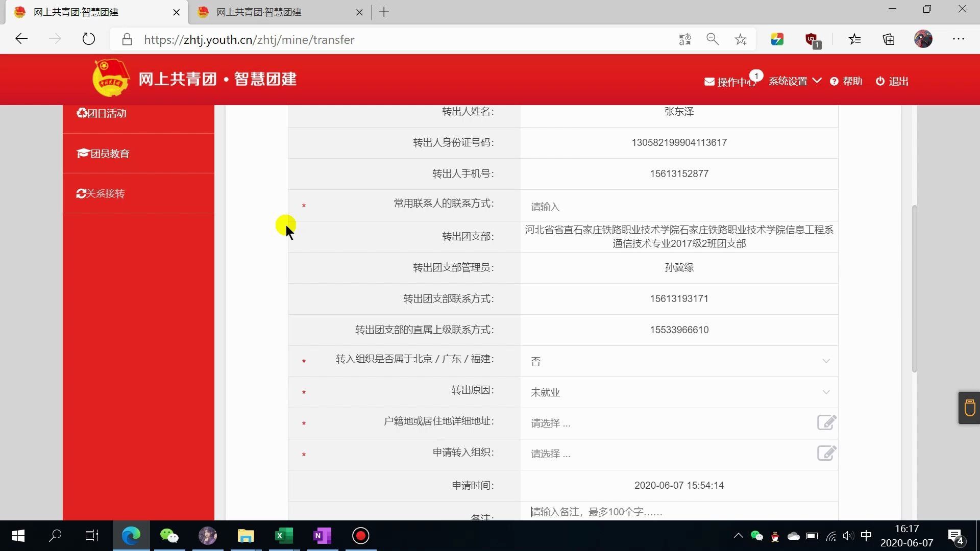Viewport: 980px width, 551px height.
Task: Click the 转出人身份证号码 value 130582199904113617
Action: [x=679, y=143]
